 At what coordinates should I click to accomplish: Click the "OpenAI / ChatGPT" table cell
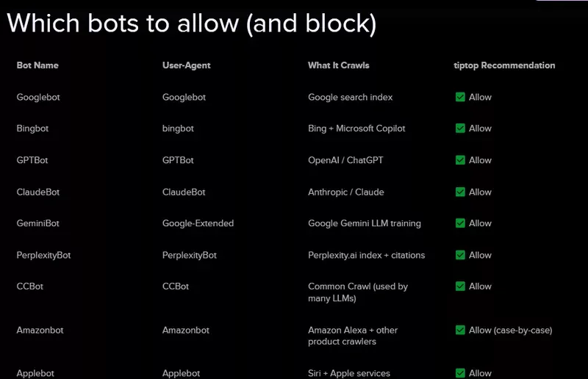coord(346,160)
